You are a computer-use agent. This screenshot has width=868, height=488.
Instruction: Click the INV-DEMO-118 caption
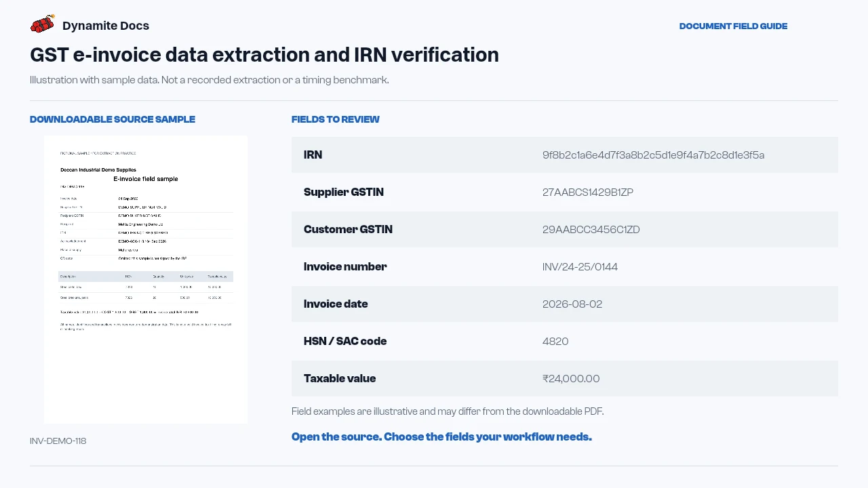[58, 441]
